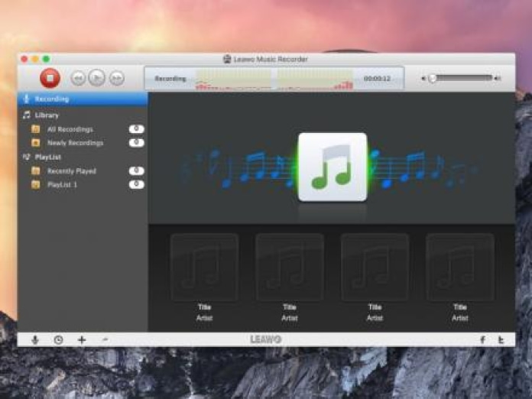This screenshot has width=532, height=399.
Task: Select the third empty album placeholder
Action: click(x=375, y=268)
